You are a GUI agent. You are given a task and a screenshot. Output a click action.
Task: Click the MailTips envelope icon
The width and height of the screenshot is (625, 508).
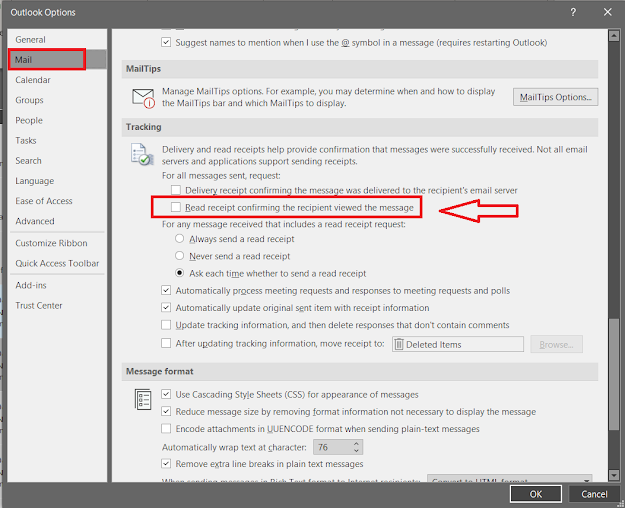(143, 98)
